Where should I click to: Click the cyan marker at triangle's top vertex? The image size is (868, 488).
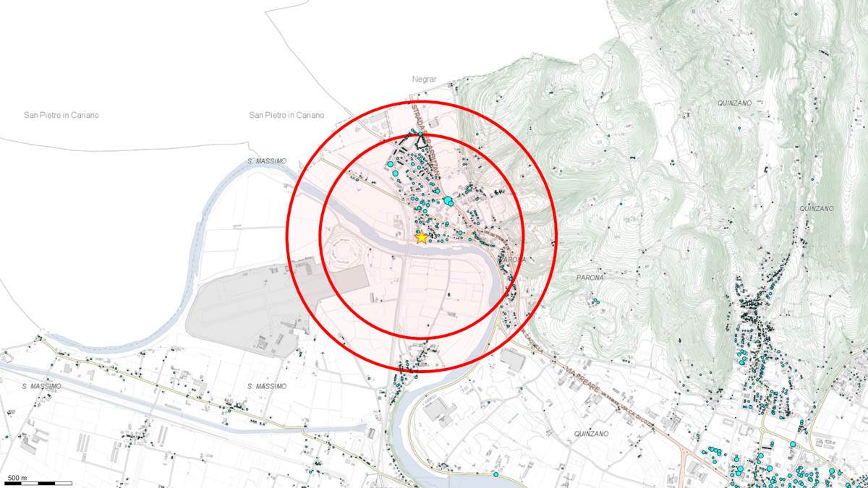(x=421, y=134)
